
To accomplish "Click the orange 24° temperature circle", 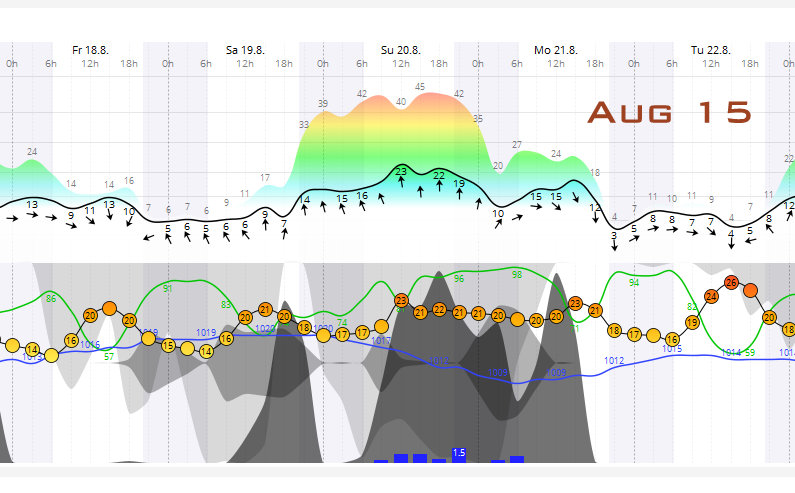I will (711, 296).
